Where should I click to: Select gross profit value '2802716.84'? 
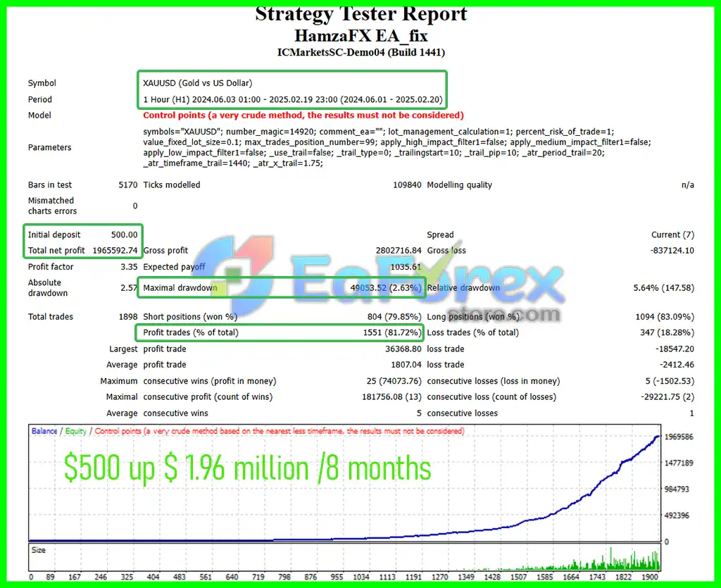(x=399, y=251)
